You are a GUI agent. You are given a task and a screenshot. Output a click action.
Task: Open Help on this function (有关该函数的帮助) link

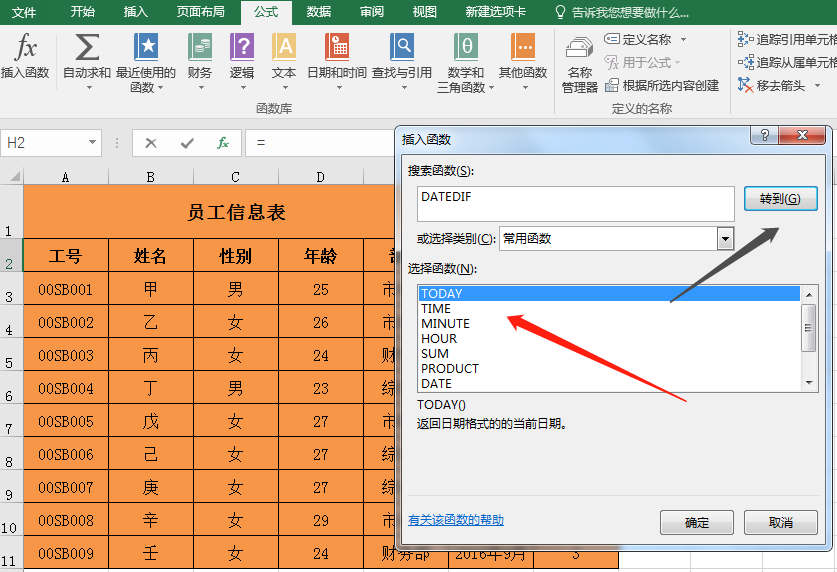click(456, 520)
